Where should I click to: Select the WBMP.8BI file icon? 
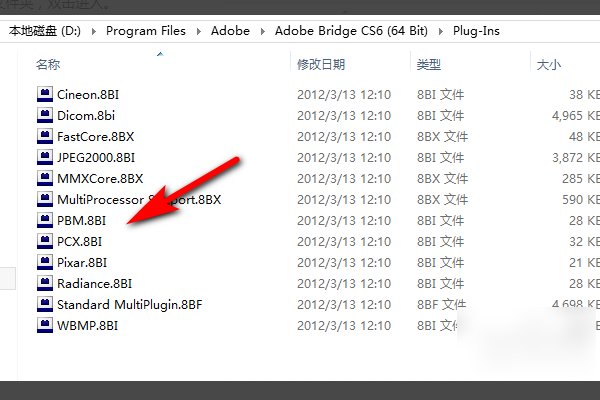44,326
